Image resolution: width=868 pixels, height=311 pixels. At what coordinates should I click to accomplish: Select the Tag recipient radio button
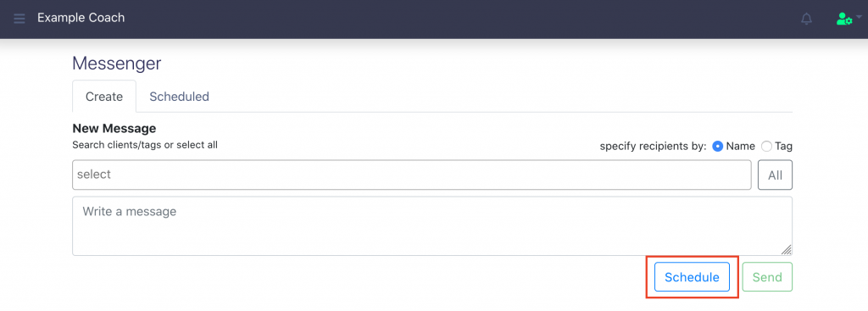pyautogui.click(x=766, y=147)
